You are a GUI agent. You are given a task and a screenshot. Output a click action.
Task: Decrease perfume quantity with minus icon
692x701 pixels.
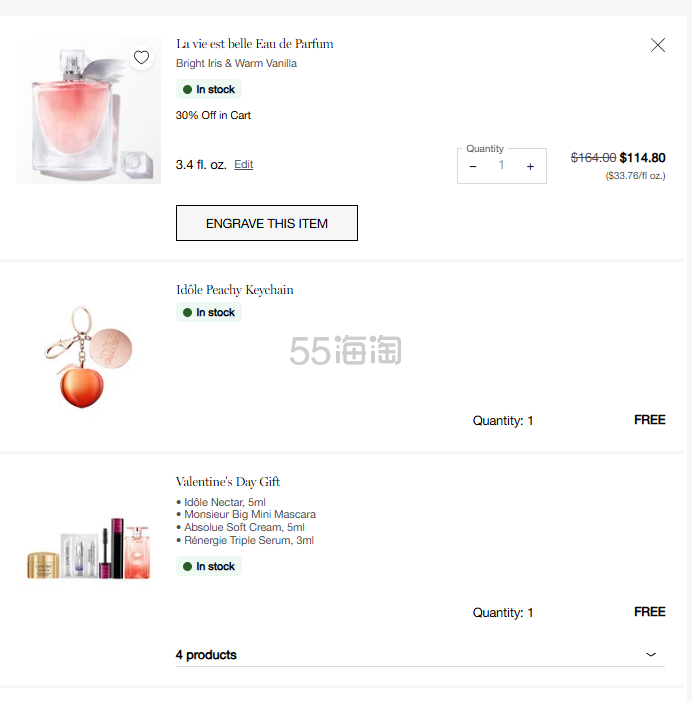click(473, 166)
